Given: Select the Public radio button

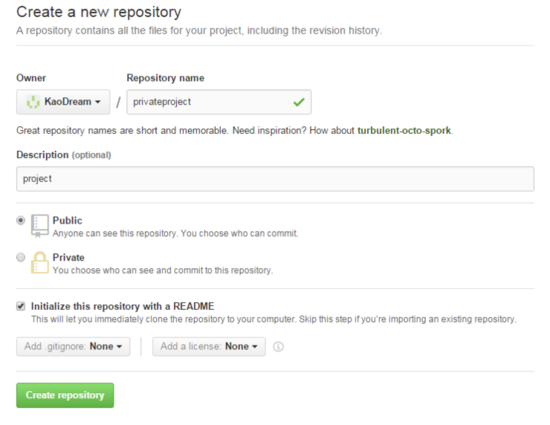Looking at the screenshot, I should click(21, 220).
